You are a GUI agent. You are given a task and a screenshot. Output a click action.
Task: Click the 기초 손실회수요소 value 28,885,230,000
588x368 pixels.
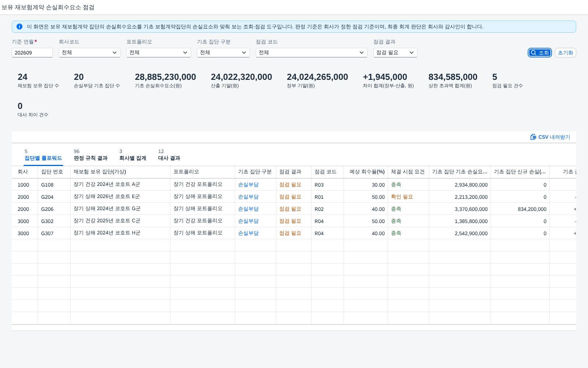[x=165, y=77]
